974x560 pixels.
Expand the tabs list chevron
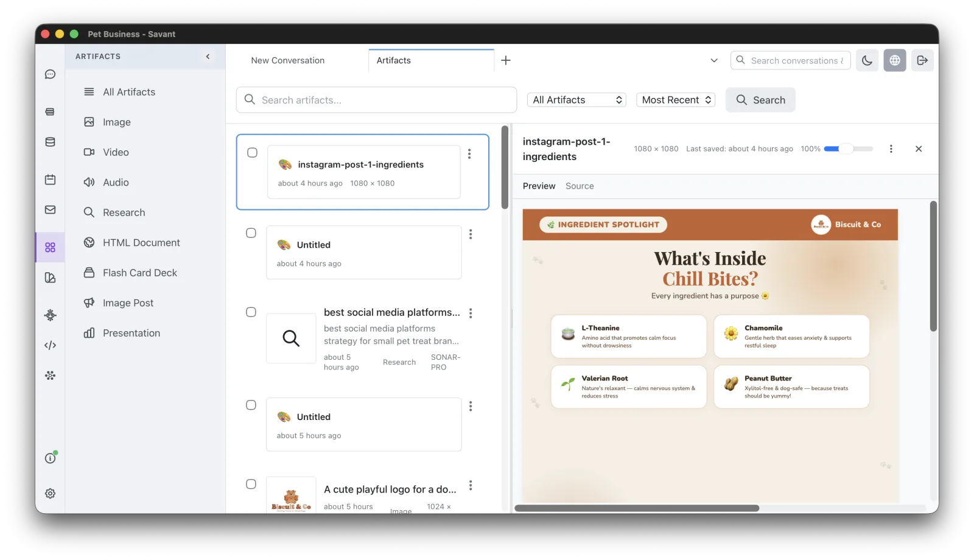(x=714, y=60)
